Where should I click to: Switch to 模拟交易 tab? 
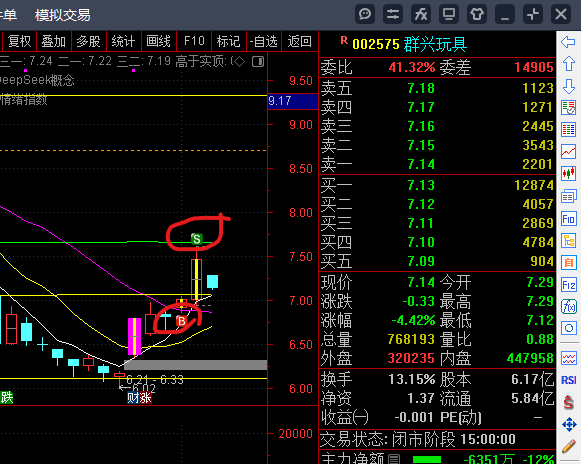[x=63, y=15]
